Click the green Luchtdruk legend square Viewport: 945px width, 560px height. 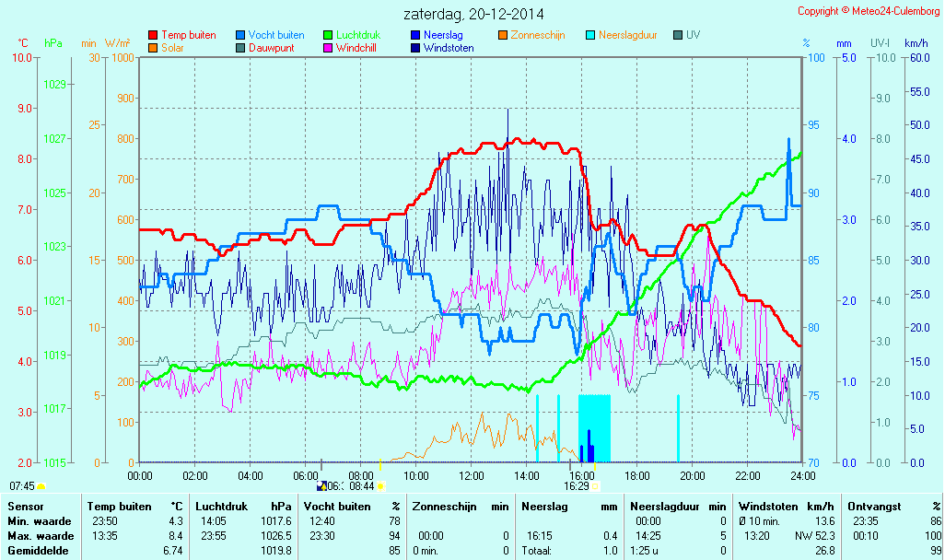click(x=328, y=35)
